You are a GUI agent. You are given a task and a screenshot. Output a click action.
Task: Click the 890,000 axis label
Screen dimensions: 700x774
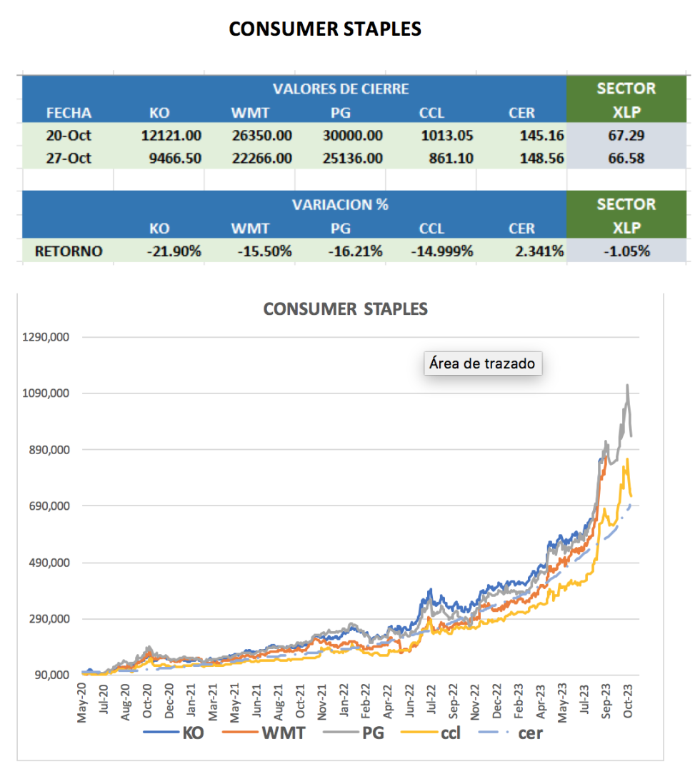pos(49,450)
